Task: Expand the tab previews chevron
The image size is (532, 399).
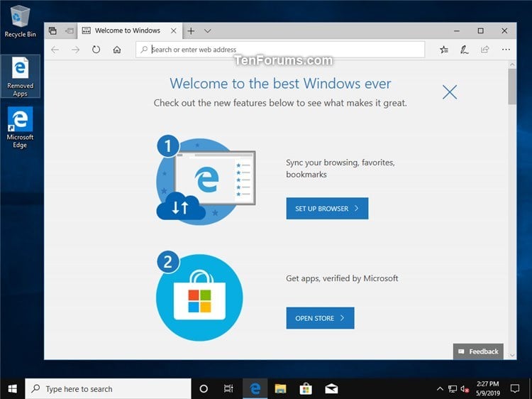Action: coord(208,31)
